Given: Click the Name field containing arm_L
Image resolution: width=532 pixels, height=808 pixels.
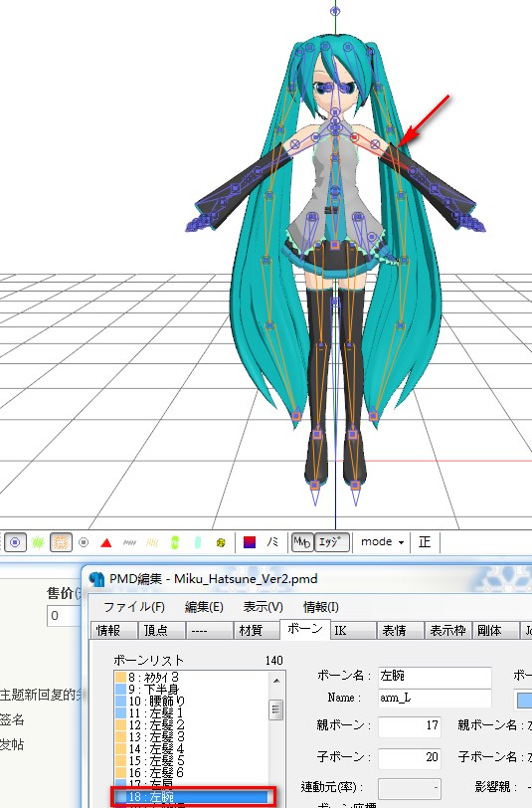Looking at the screenshot, I should point(435,699).
